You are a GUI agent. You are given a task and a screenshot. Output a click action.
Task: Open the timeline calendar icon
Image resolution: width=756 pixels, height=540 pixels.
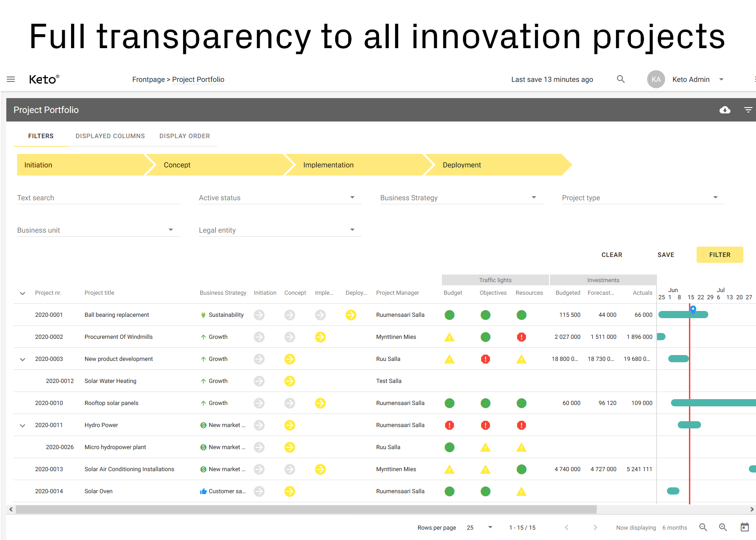pos(745,527)
